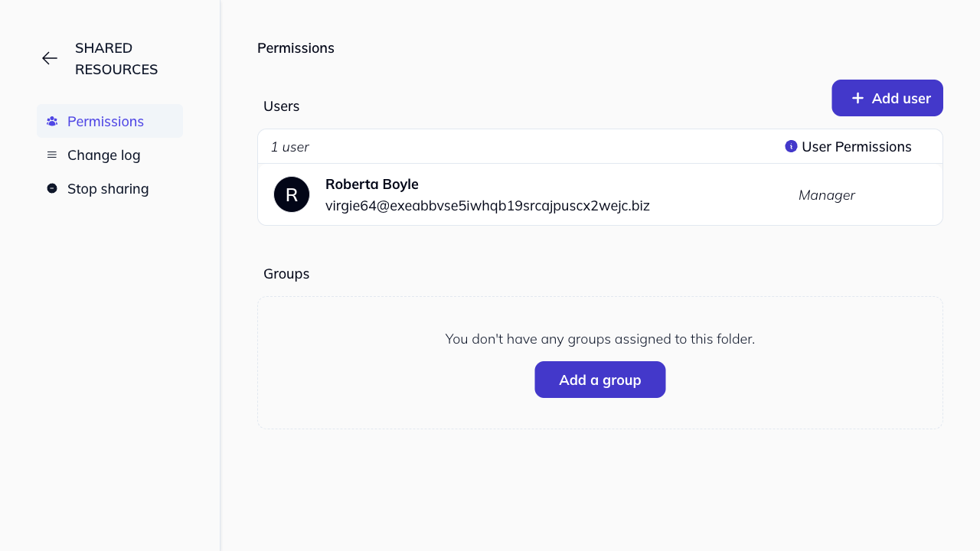Click the Manager permission label
Image resolution: width=980 pixels, height=551 pixels.
coord(827,195)
